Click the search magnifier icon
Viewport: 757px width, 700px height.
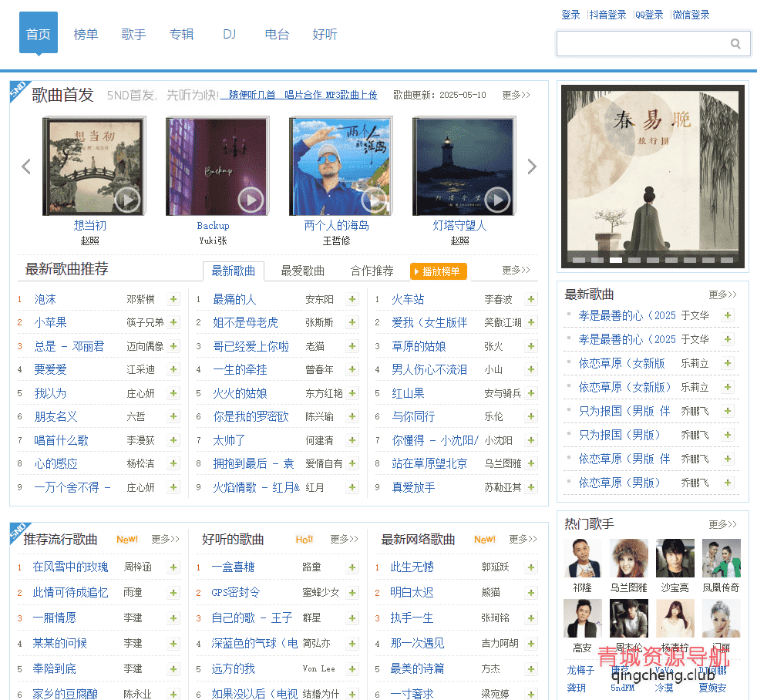(735, 44)
